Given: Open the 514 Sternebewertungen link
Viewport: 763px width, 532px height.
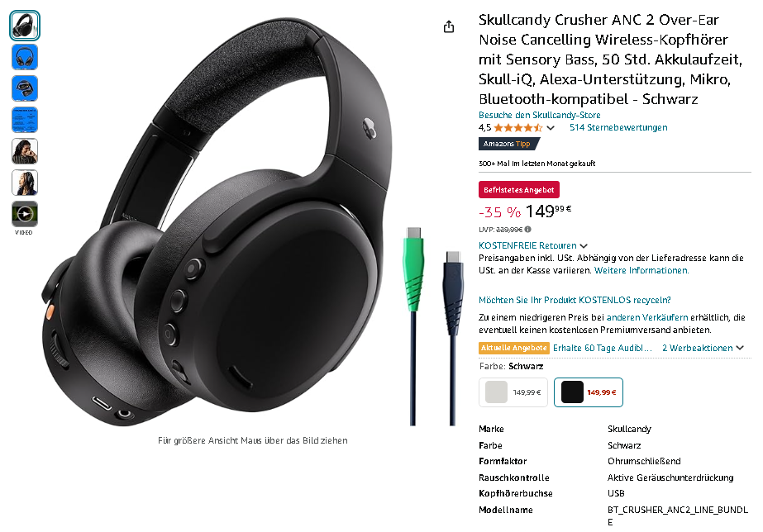Looking at the screenshot, I should [618, 127].
